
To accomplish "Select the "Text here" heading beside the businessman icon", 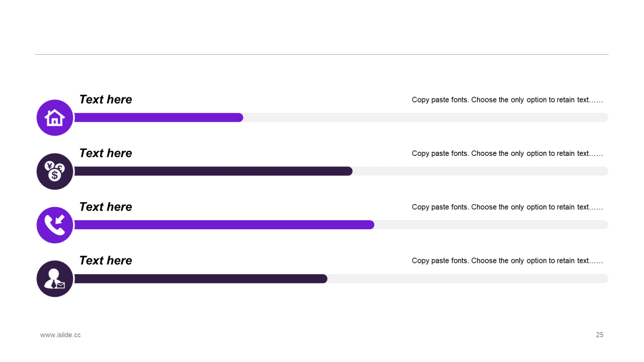I will pos(106,260).
